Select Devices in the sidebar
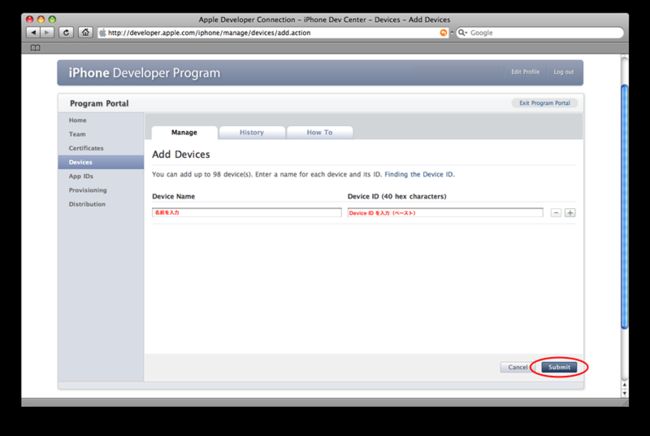Image resolution: width=650 pixels, height=436 pixels. (x=101, y=162)
